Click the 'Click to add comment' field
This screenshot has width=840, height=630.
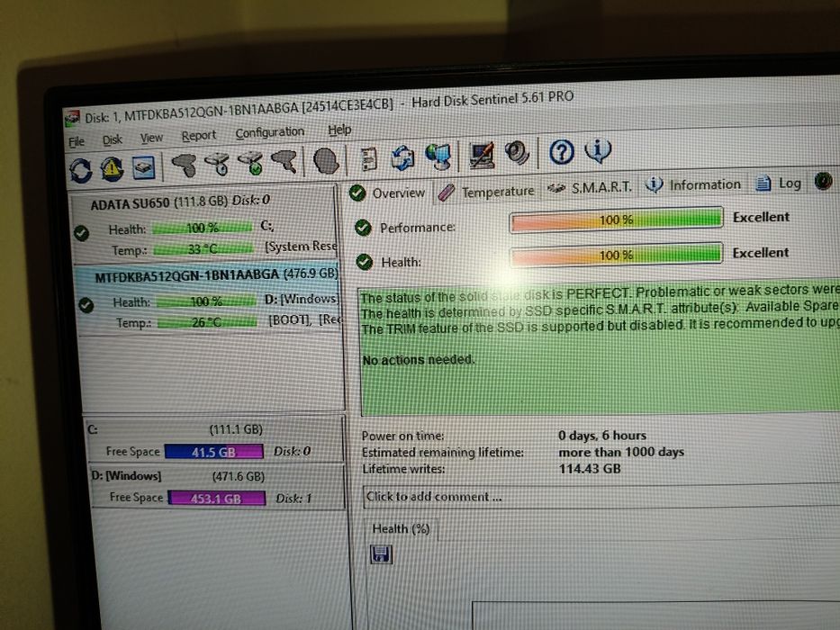[601, 497]
